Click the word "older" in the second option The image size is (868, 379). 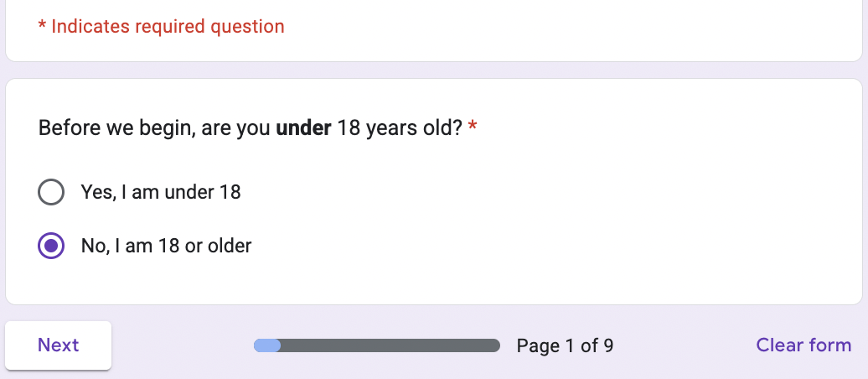point(230,246)
